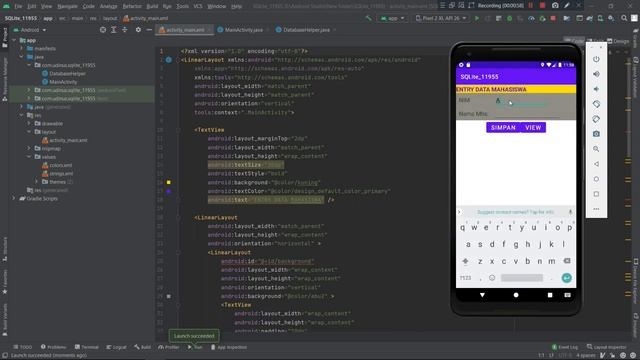Image resolution: width=640 pixels, height=360 pixels.
Task: Click the Debug app bug icon
Action: (x=509, y=18)
